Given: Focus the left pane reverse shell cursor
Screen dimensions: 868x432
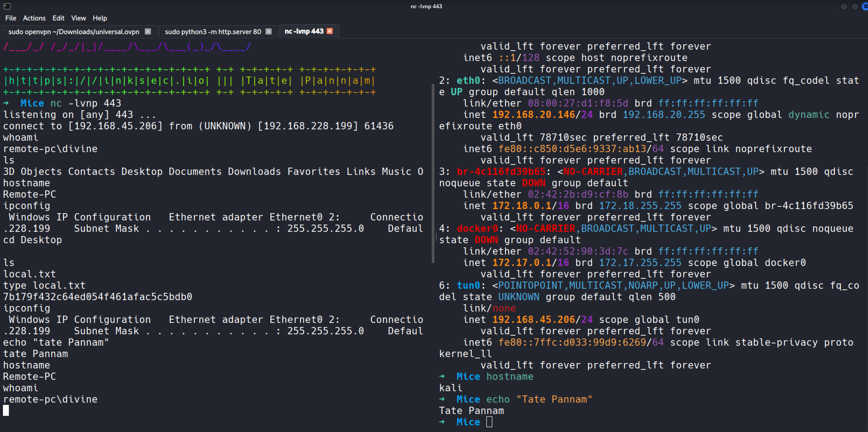Looking at the screenshot, I should pos(6,410).
